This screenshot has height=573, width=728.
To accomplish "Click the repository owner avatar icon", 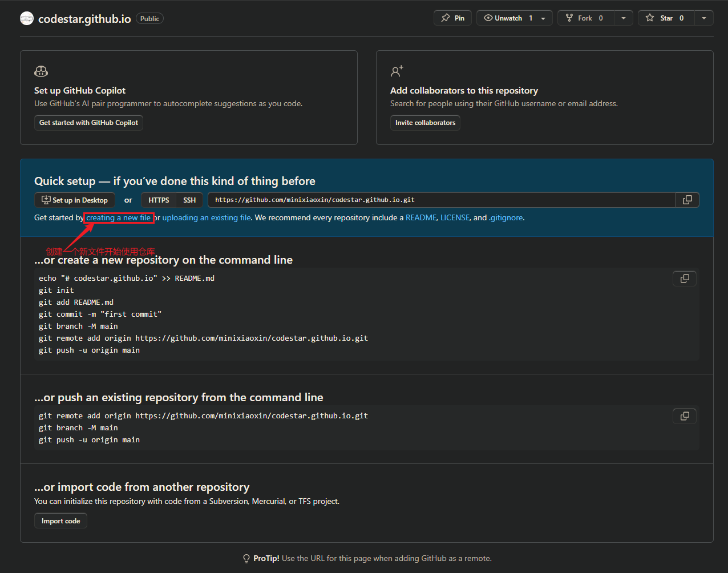I will (27, 19).
